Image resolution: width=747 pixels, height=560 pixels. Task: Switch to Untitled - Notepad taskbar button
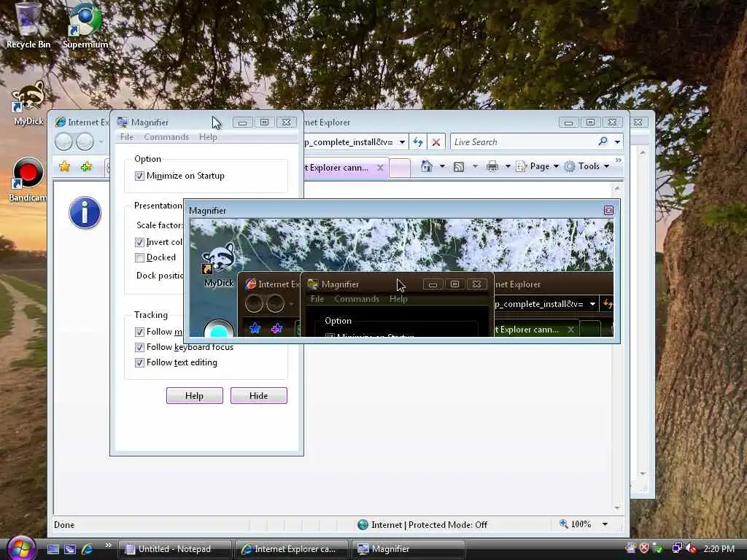(175, 549)
